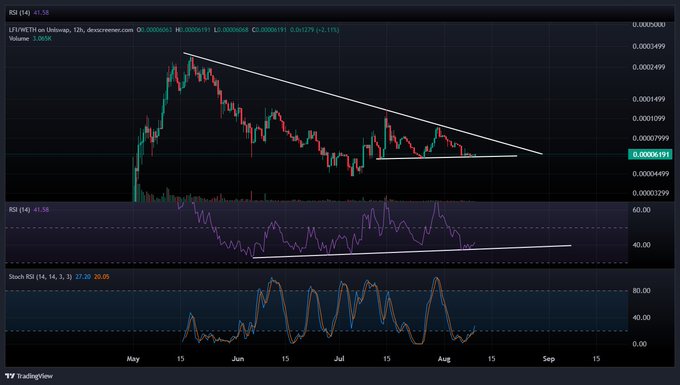Select the rising white trendline in RSI pane
Viewport: 680px width, 385px height.
[412, 252]
